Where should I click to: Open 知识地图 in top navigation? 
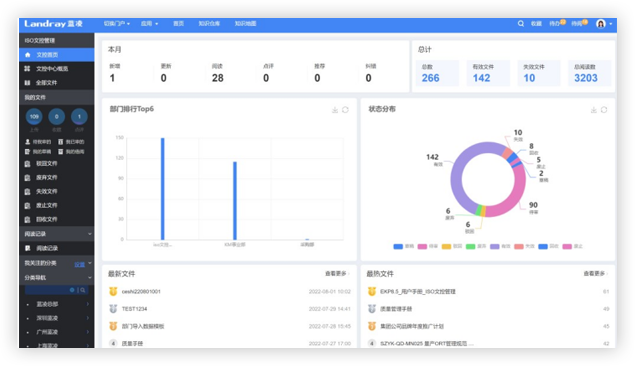tap(245, 23)
